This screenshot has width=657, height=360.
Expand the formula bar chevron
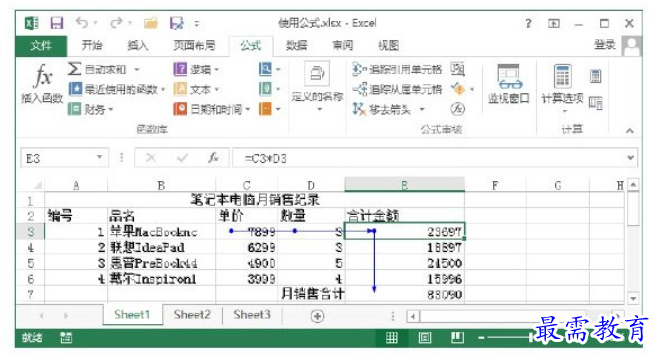(630, 158)
